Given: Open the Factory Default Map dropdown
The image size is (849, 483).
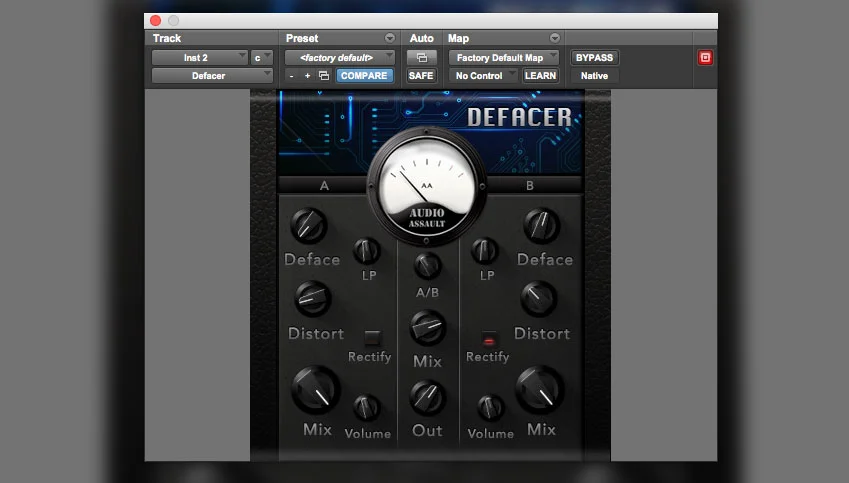Looking at the screenshot, I should [504, 57].
